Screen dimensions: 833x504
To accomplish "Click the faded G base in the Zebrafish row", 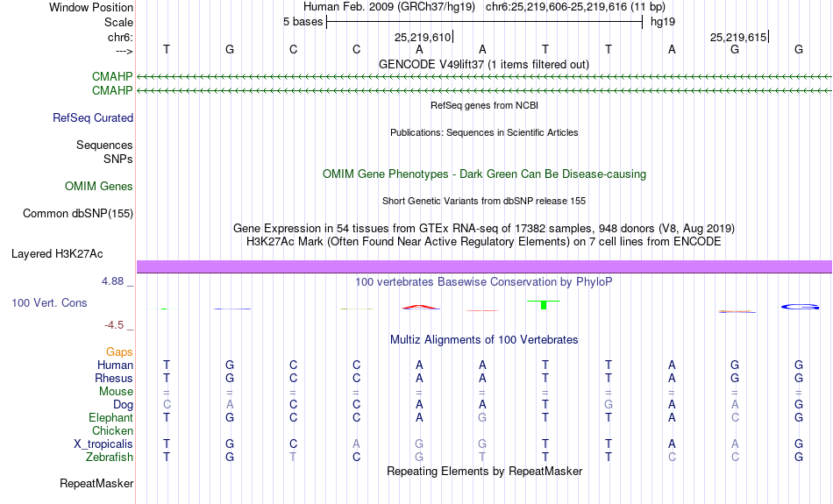I will (x=419, y=458).
